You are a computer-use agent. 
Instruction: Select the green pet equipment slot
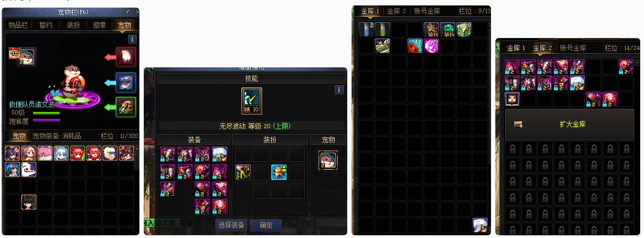(126, 107)
